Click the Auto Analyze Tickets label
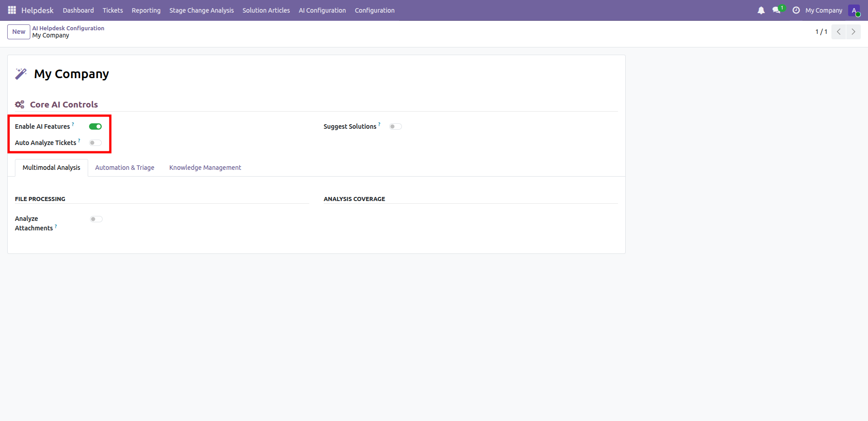Screen dimensions: 868x421 tap(46, 143)
